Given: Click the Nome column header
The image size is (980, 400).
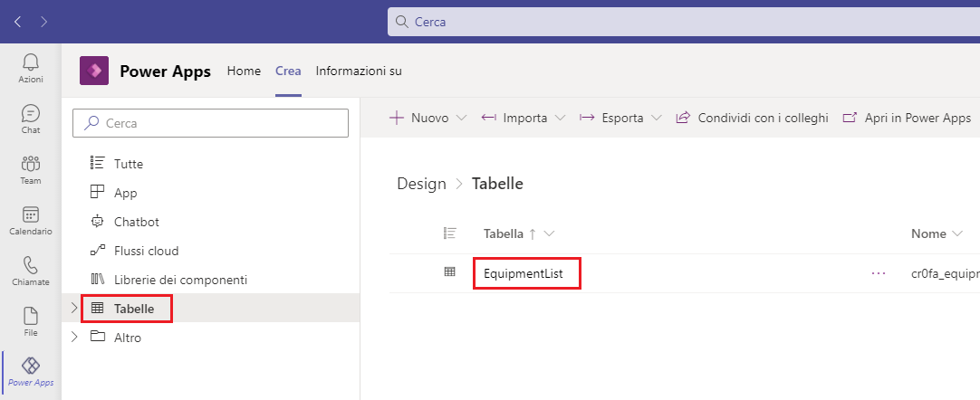Looking at the screenshot, I should [x=928, y=234].
